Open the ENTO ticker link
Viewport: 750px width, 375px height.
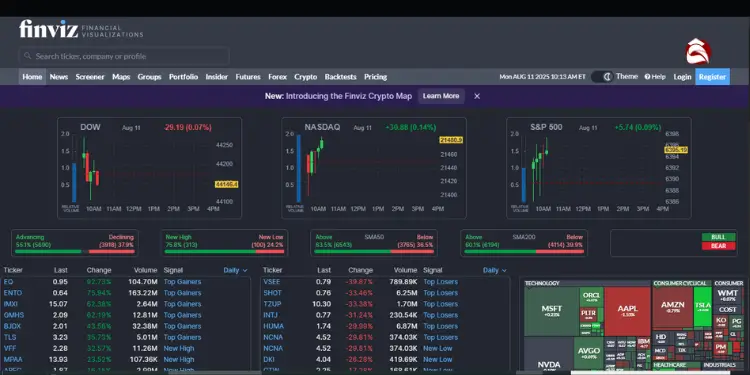(12, 293)
